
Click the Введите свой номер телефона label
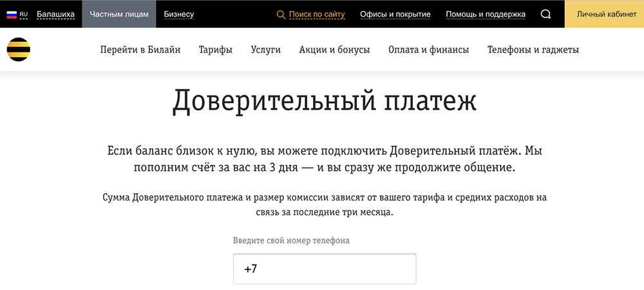pyautogui.click(x=291, y=240)
